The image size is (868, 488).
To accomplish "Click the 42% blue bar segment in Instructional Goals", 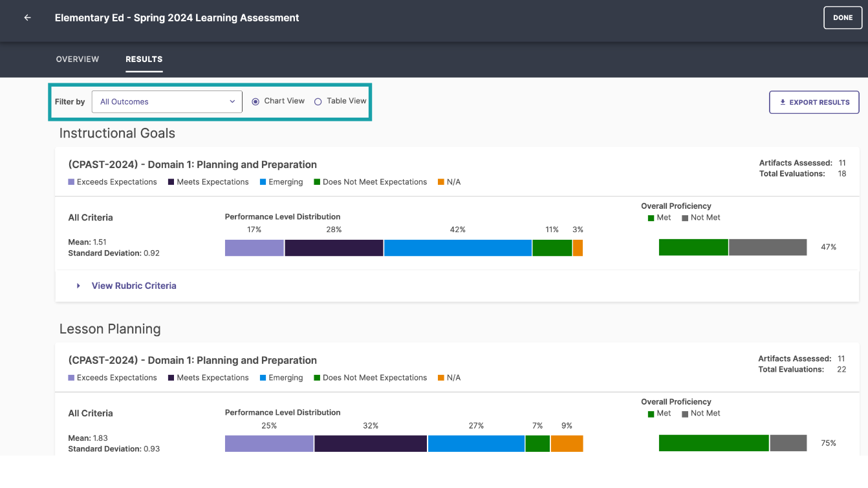I will tap(458, 248).
